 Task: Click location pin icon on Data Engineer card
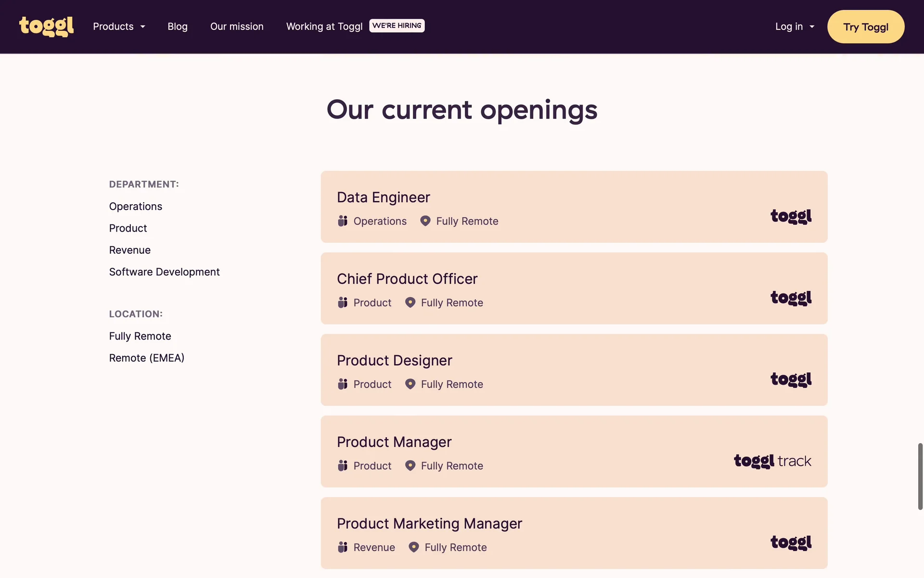[425, 221]
